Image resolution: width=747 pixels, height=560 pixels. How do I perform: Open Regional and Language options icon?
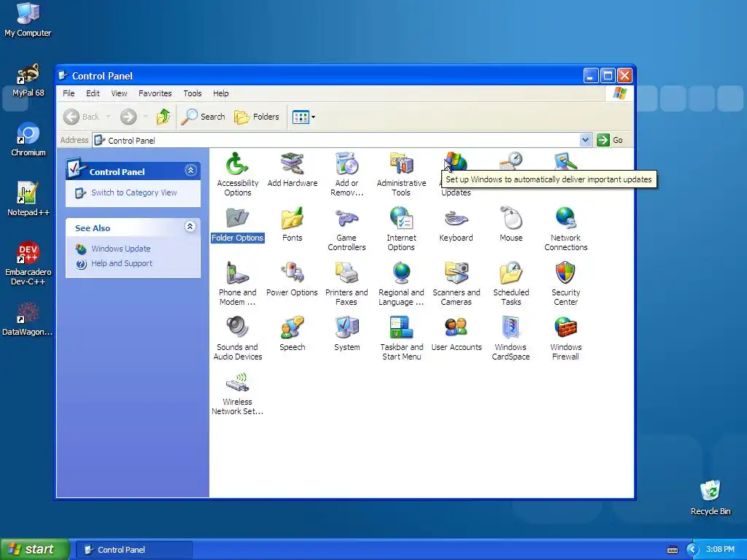tap(401, 274)
